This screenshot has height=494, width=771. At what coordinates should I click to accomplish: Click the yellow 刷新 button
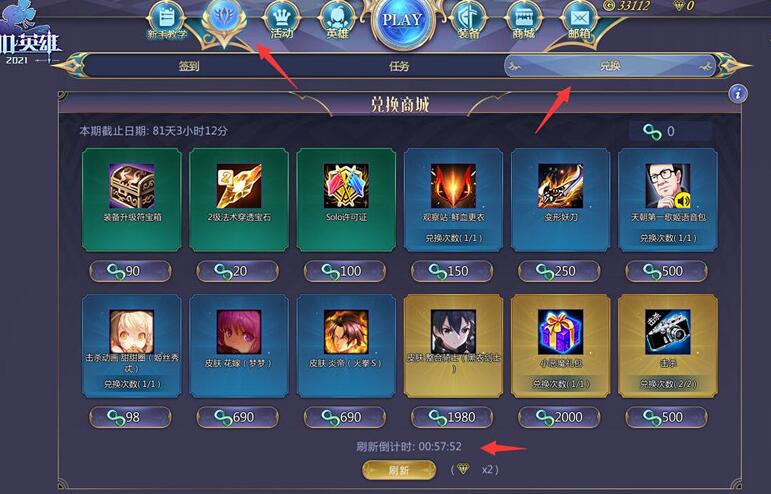coord(399,470)
